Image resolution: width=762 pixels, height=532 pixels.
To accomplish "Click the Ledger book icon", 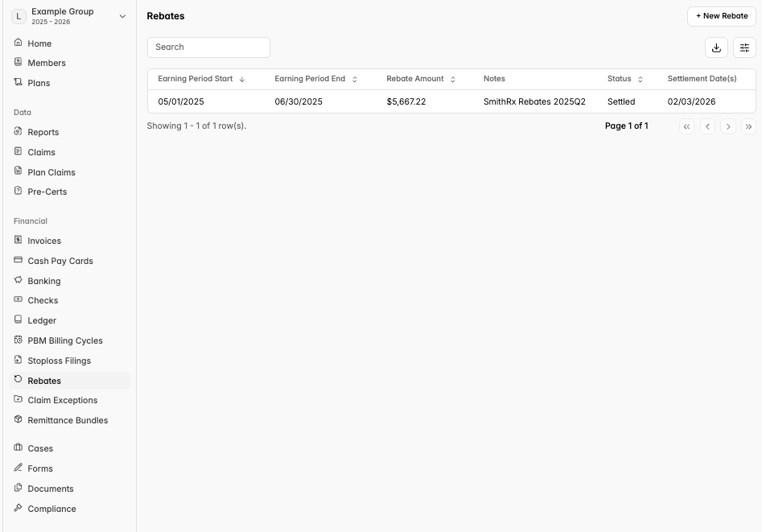I will (x=18, y=320).
